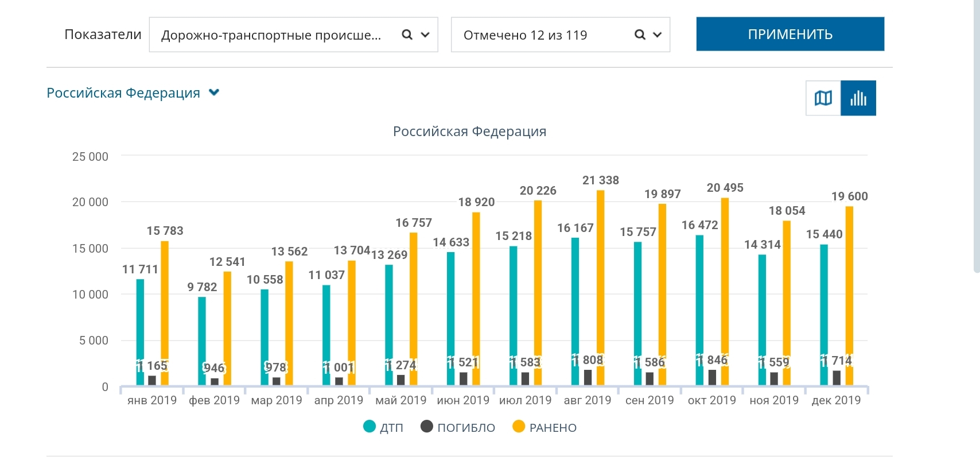Open the indicators dropdown arrow

425,34
